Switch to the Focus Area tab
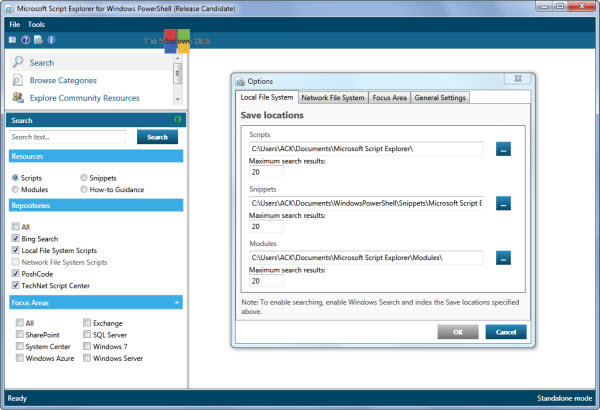Image resolution: width=600 pixels, height=410 pixels. tap(390, 98)
